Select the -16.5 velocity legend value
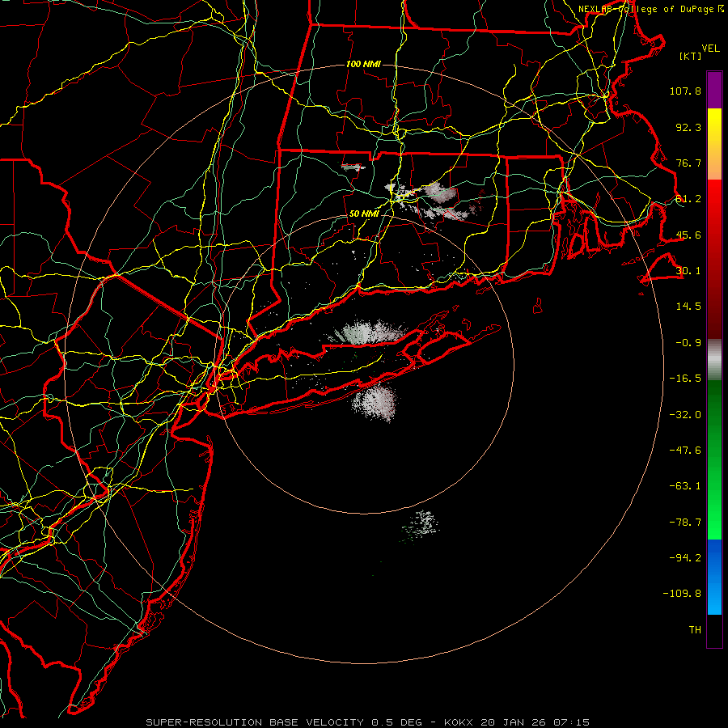The height and width of the screenshot is (728, 728). 685,379
